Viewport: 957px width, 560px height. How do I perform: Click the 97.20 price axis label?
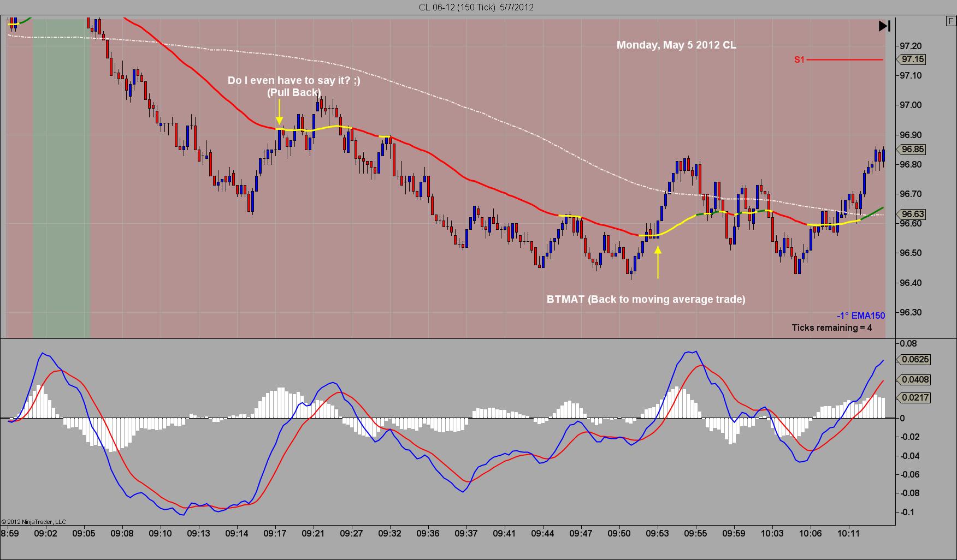911,46
